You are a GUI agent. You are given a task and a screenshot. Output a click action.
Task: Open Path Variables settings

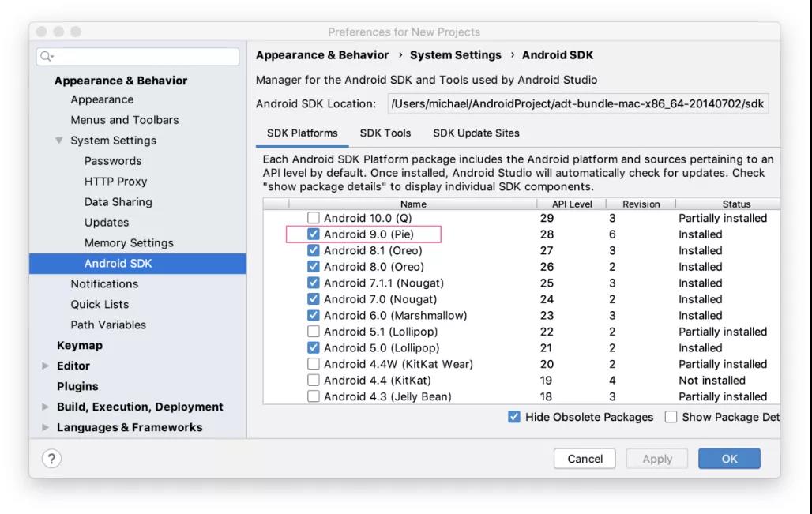(108, 325)
